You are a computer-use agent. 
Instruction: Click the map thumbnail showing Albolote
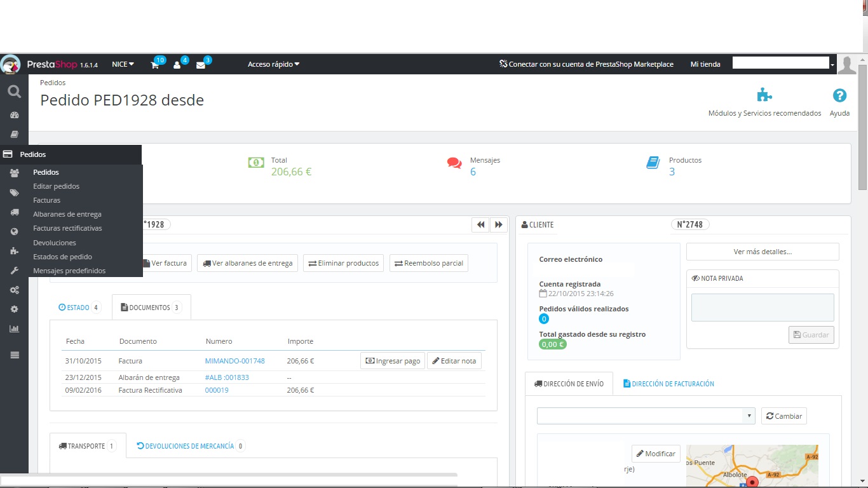[x=752, y=466]
